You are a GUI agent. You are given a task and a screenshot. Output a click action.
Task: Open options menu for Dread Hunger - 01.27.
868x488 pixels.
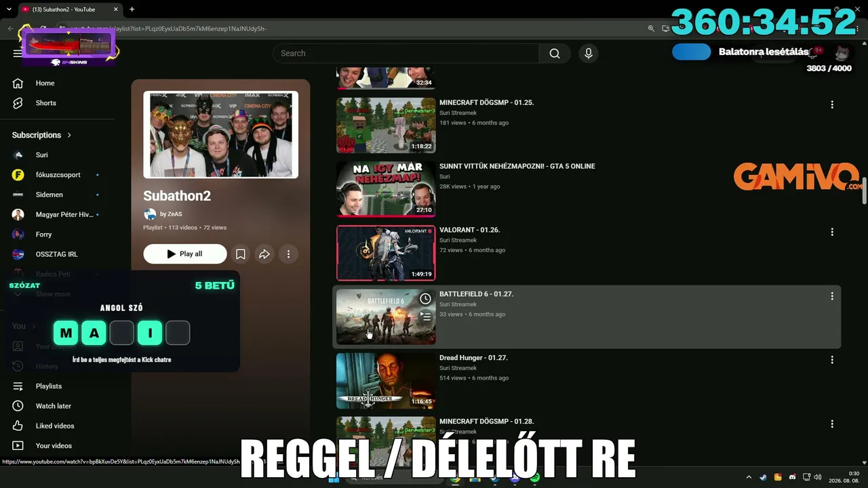pos(832,360)
